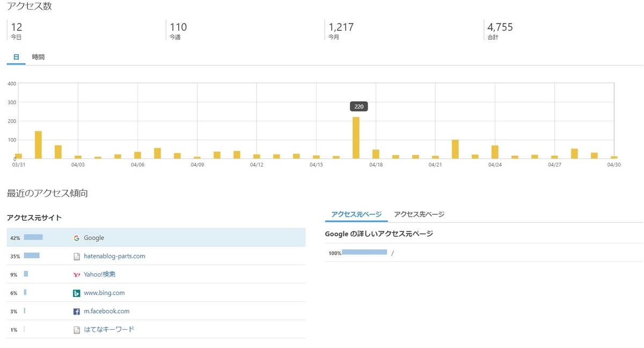Click the "04/24" axis date label
The height and width of the screenshot is (348, 644).
(x=495, y=165)
